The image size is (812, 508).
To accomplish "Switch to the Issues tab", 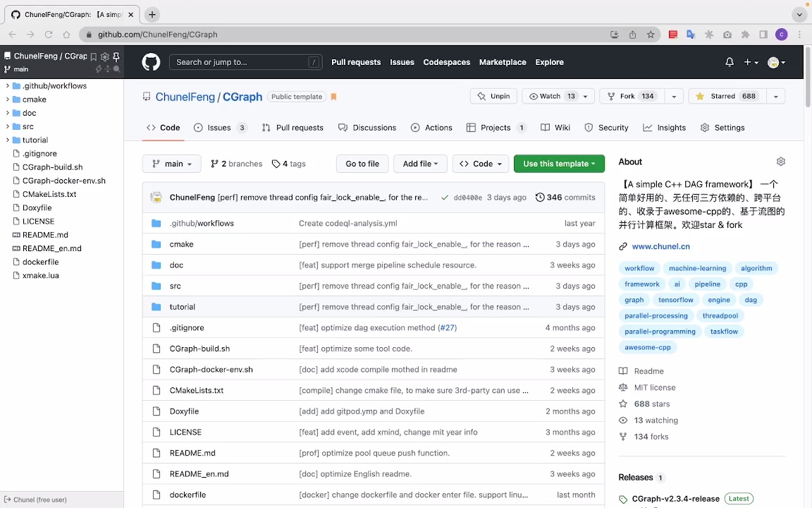I will pyautogui.click(x=220, y=128).
